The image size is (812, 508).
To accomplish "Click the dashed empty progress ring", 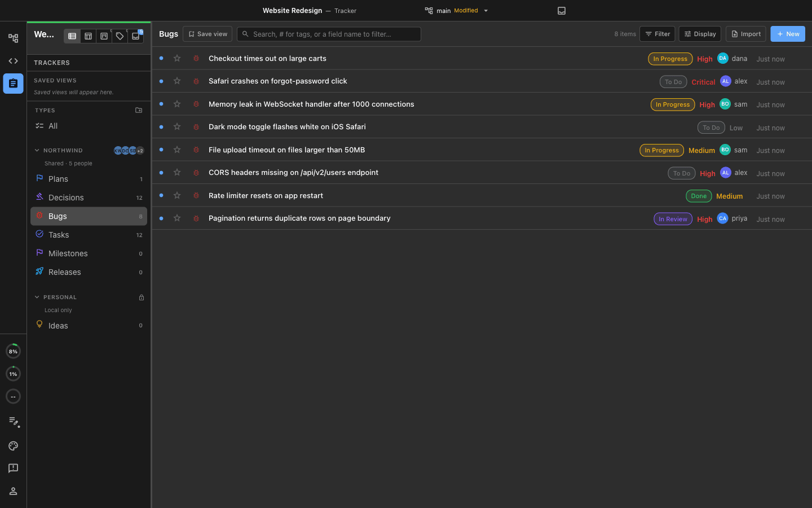I will pyautogui.click(x=13, y=396).
